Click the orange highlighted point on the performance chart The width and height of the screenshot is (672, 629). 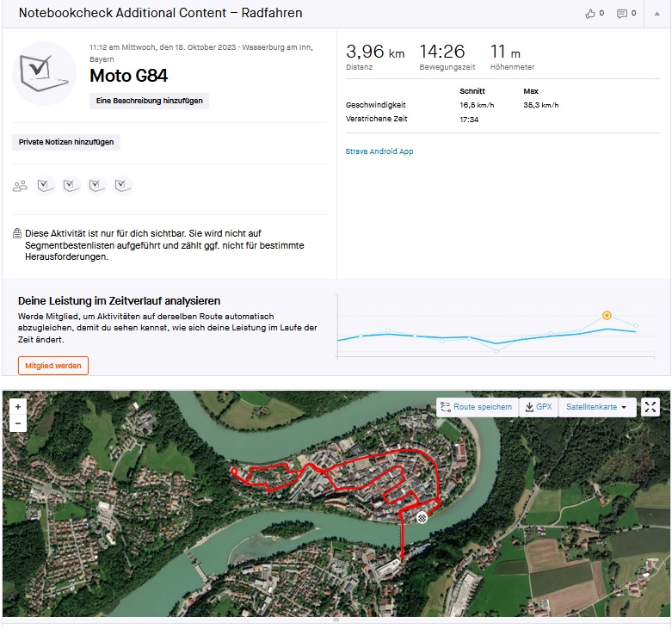coord(607,315)
